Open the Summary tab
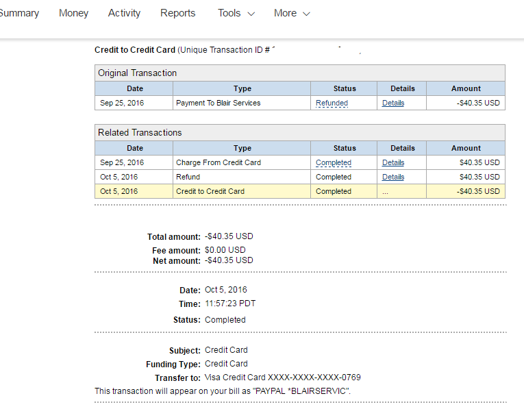The image size is (524, 420). pyautogui.click(x=19, y=13)
